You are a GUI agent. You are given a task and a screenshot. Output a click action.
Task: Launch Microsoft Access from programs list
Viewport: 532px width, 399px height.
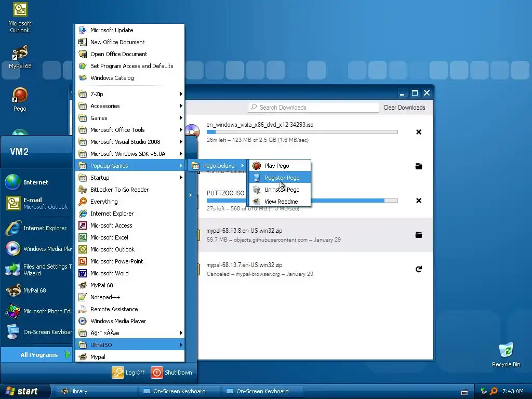(129, 225)
